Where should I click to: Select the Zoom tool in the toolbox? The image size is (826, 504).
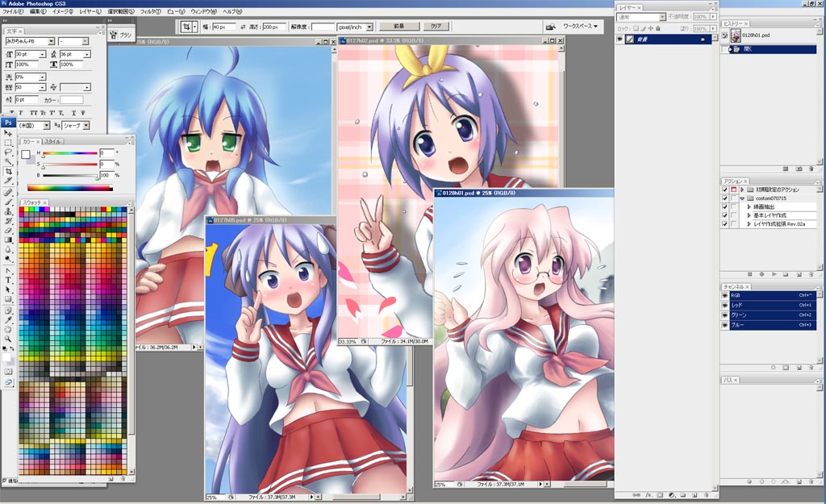pos(8,339)
